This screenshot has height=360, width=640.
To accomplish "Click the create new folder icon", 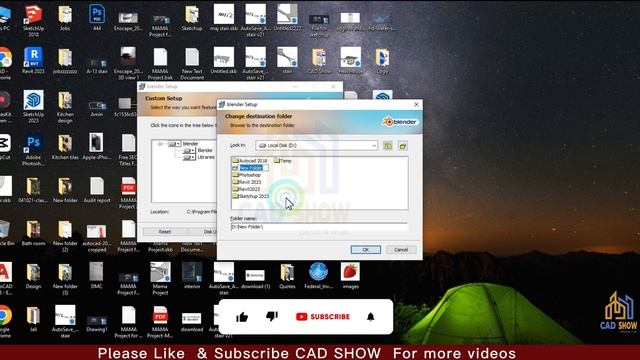I will pos(403,146).
